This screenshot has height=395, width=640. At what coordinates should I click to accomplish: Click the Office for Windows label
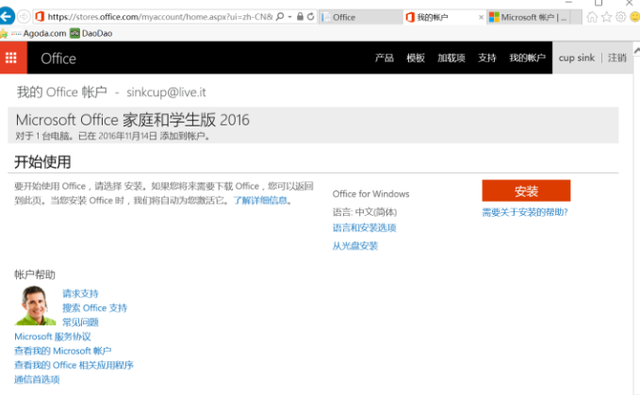coord(371,194)
